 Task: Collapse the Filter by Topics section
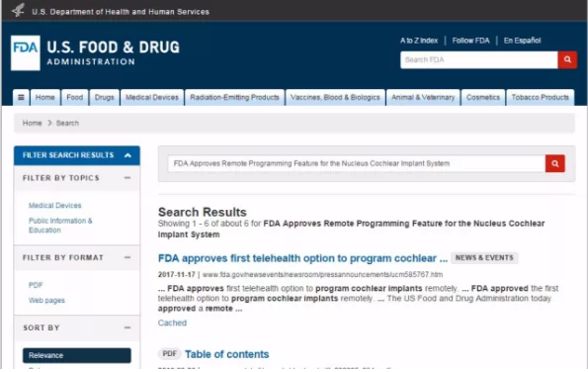pos(127,178)
